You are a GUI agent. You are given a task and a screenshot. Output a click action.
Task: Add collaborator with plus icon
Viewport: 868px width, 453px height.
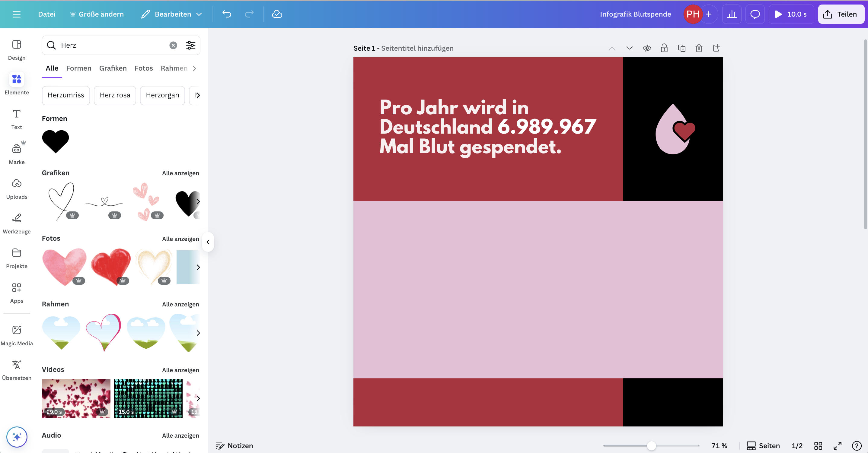pos(709,14)
